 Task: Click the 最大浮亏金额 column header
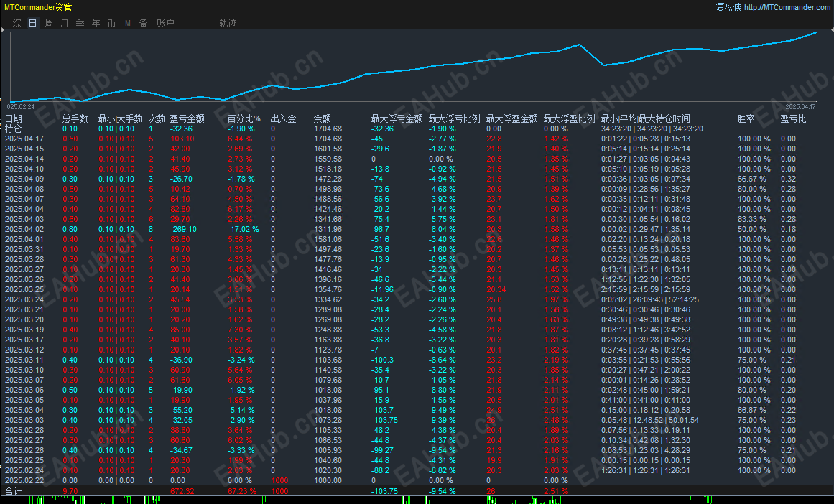point(397,118)
